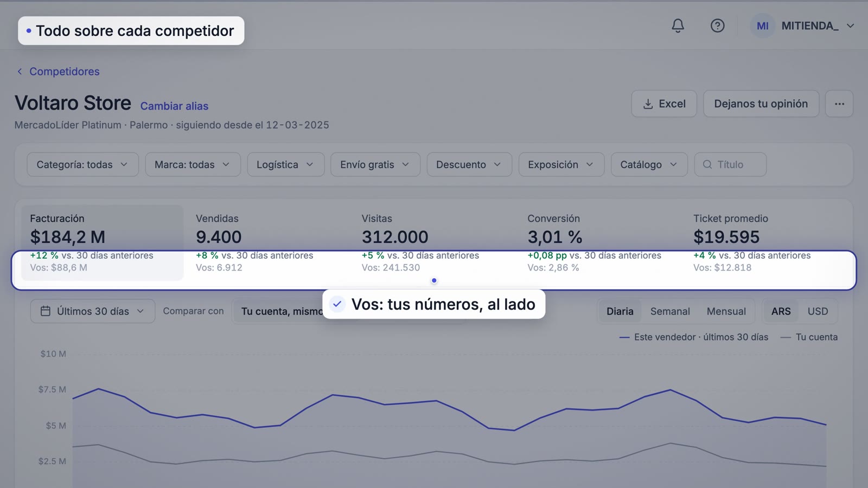Toggle the Tu cuenta legend series
This screenshot has width=868, height=488.
tap(809, 337)
